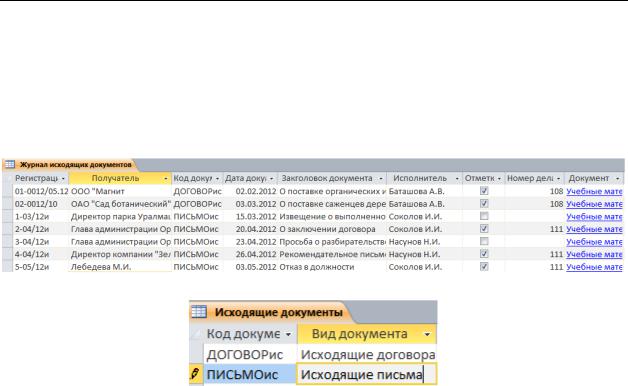Click cell Соколов И.И. in row 5-05/12и

[425, 267]
